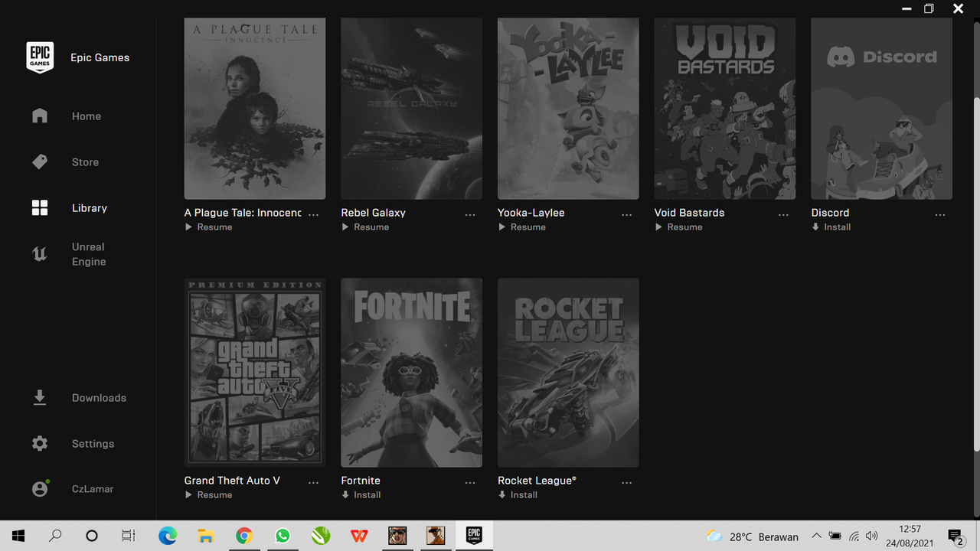Select the Grand Theft Auto V cover
Viewport: 980px width, 551px height.
[255, 373]
